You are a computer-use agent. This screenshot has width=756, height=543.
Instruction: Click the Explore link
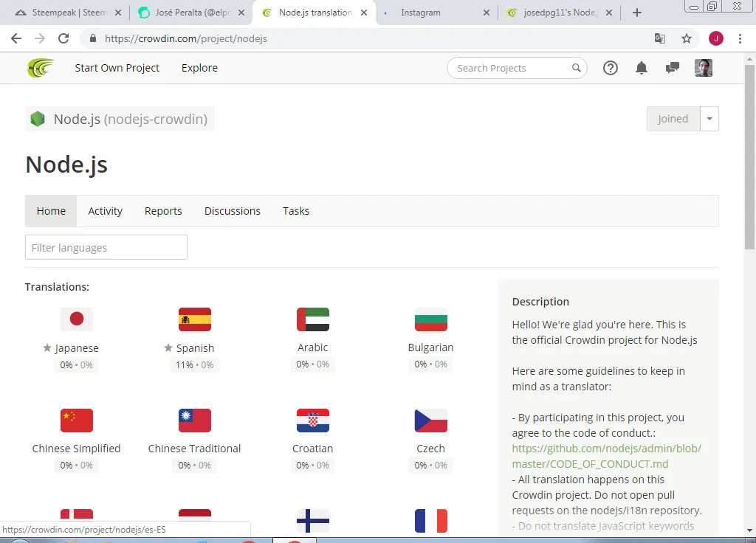199,68
